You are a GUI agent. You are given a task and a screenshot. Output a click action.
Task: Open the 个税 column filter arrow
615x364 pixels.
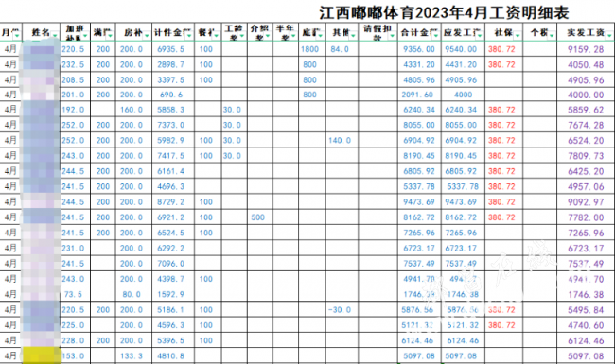[551, 36]
